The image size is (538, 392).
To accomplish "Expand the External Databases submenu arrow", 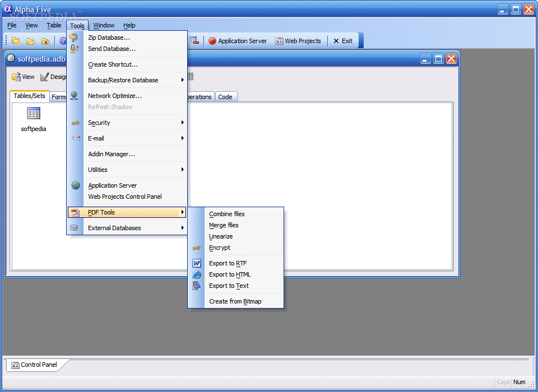I will (183, 228).
